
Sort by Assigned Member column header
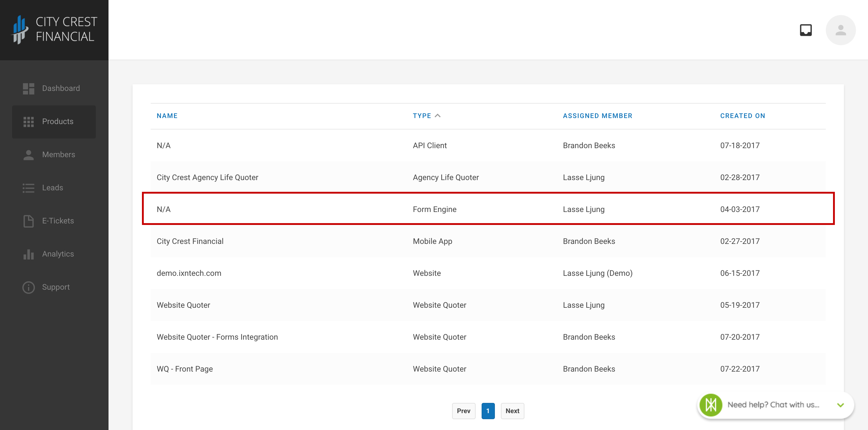(597, 116)
